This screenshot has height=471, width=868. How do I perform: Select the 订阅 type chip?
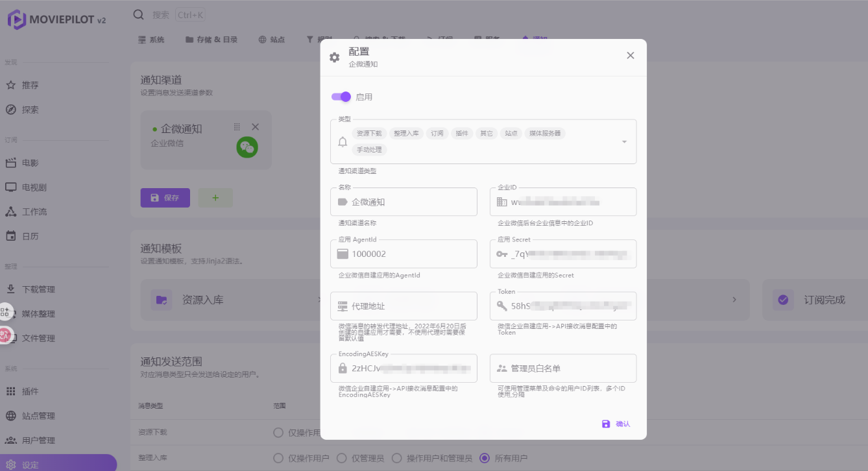(x=437, y=134)
